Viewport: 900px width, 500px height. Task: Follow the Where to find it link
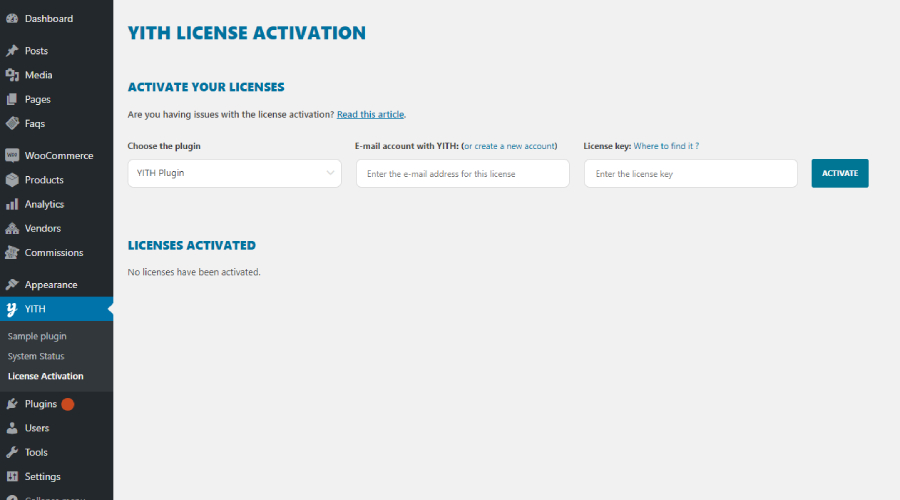666,146
